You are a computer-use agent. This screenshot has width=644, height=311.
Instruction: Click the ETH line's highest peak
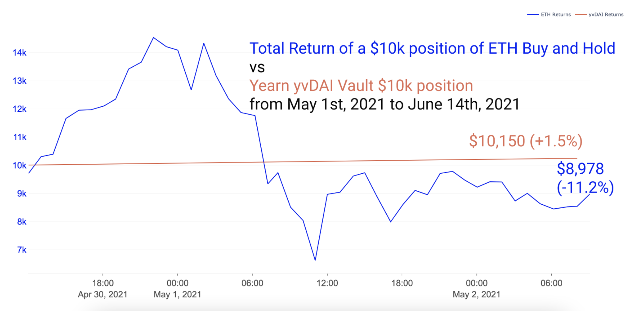click(154, 38)
